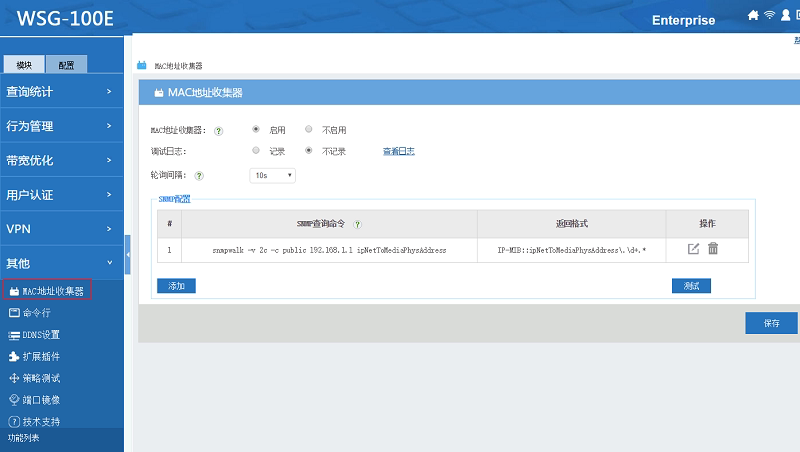This screenshot has height=452, width=800.
Task: Click the WSG-100E logo text
Action: 65,18
